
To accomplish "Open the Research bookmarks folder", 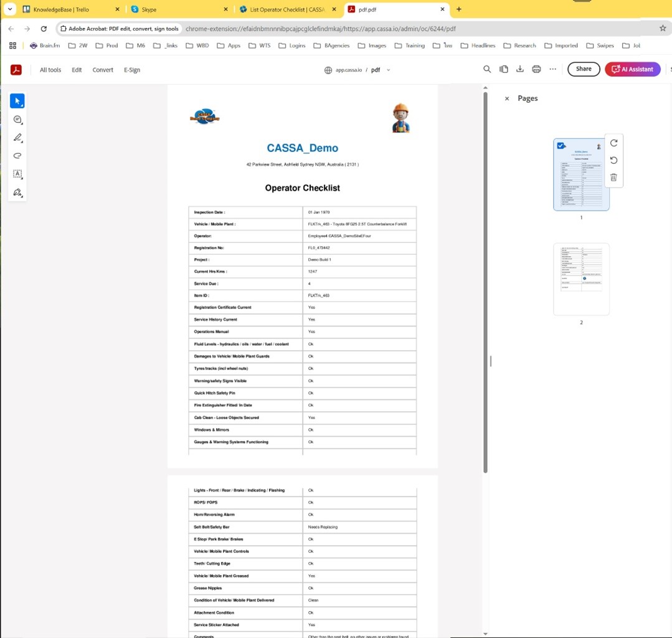I will pyautogui.click(x=519, y=45).
